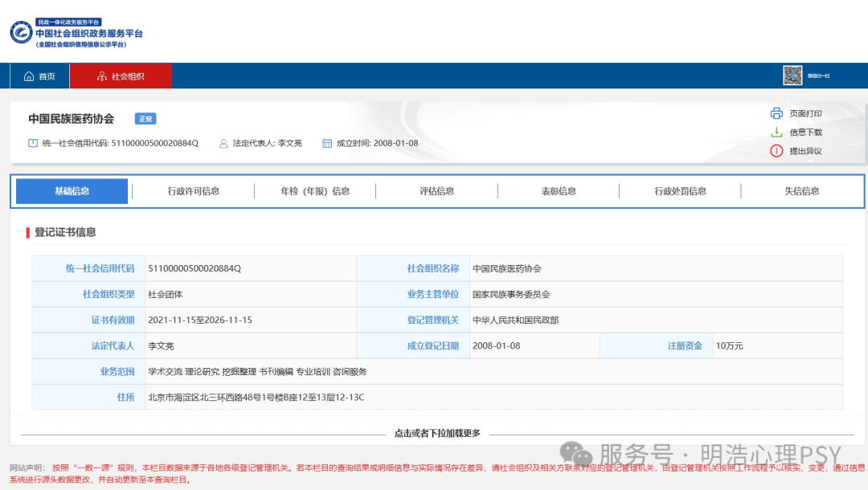The width and height of the screenshot is (868, 490).
Task: Click the 业务主管单位 table label
Action: pos(433,294)
